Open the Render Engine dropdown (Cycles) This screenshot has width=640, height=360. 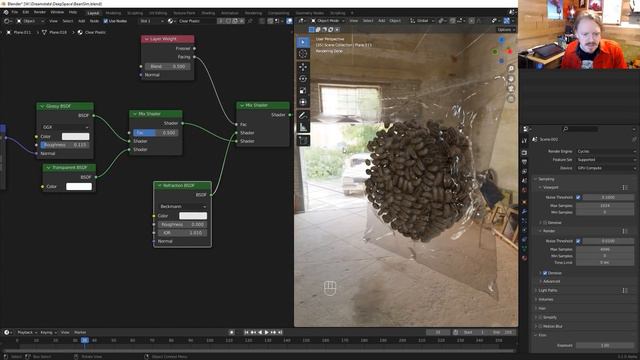[x=606, y=151]
